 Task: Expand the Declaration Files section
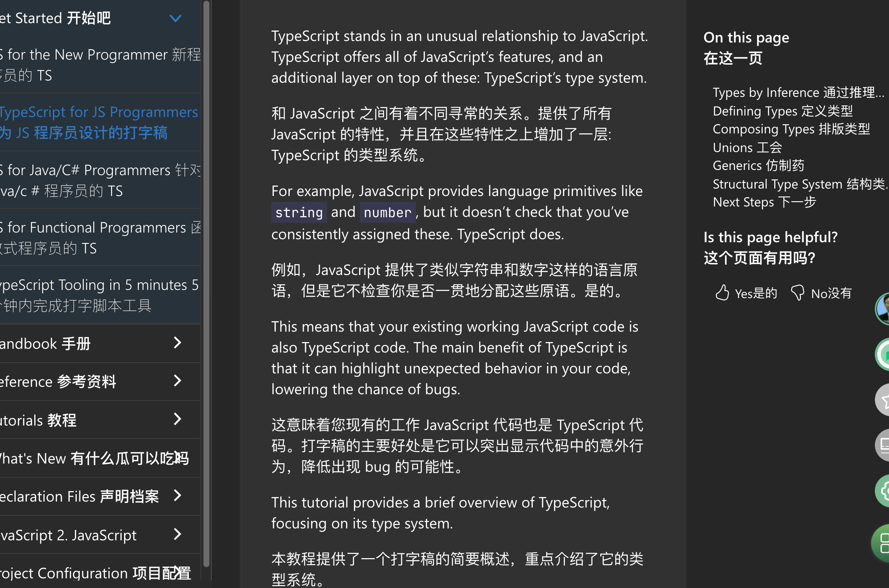[177, 496]
